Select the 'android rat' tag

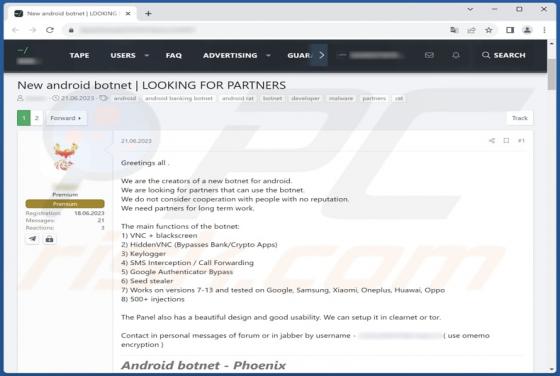238,98
